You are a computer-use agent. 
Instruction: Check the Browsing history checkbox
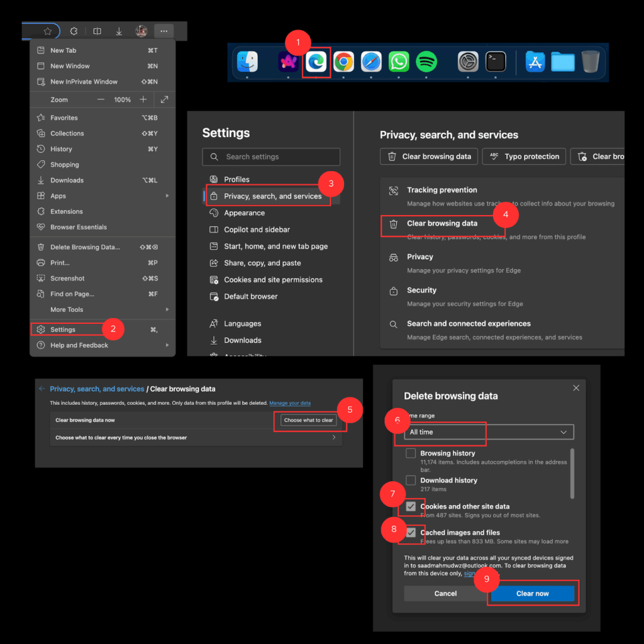click(410, 453)
